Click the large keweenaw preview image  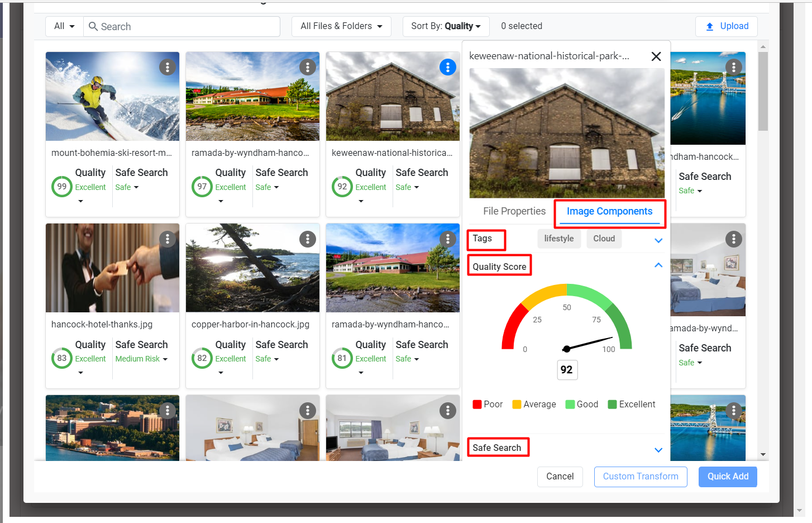pyautogui.click(x=567, y=133)
